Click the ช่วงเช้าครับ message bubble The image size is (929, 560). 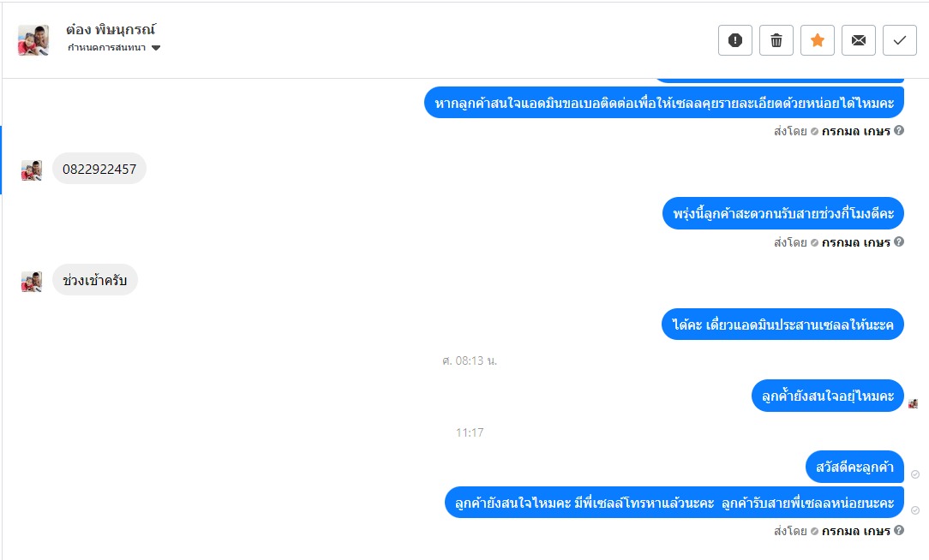point(95,280)
